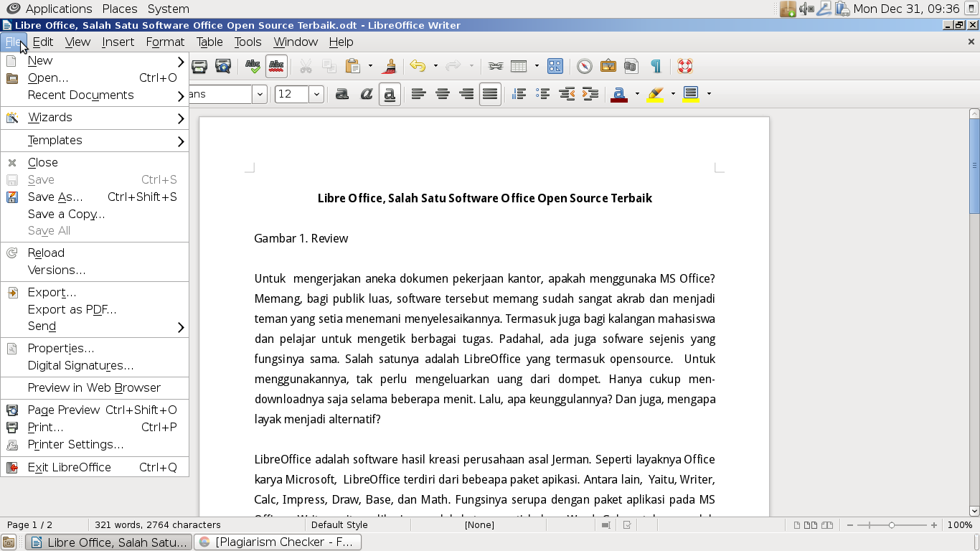Click the package updates tray icon
Image resolution: width=980 pixels, height=551 pixels.
788,9
